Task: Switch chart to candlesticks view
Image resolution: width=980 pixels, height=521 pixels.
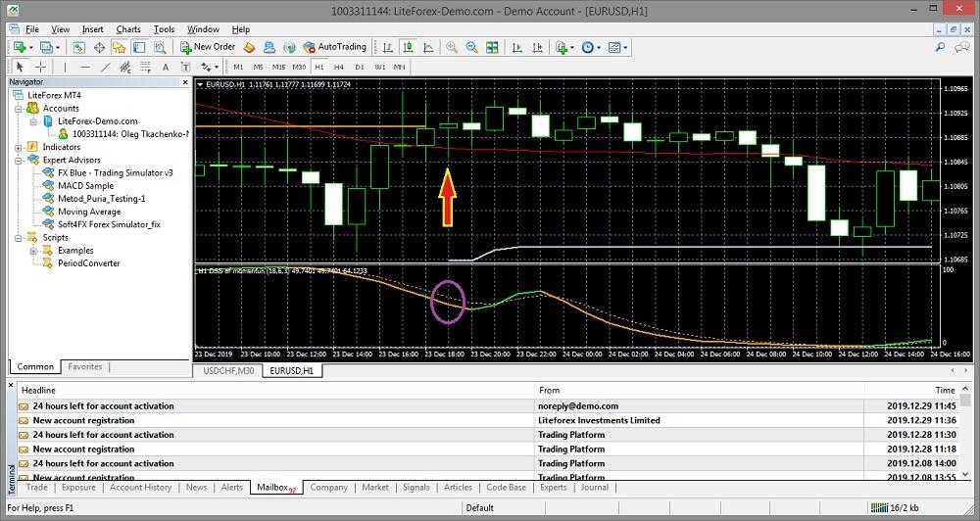Action: (409, 47)
